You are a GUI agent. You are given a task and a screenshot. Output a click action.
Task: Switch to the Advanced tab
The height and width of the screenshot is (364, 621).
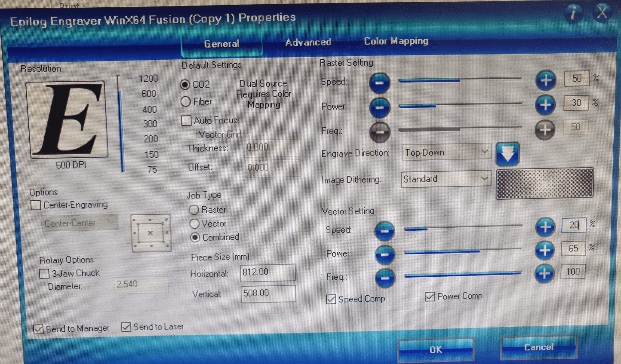308,42
